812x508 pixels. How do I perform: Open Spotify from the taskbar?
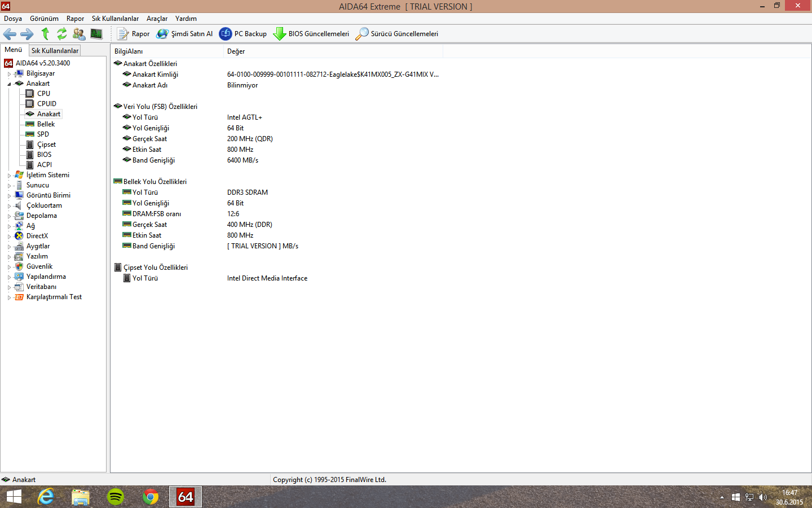(x=116, y=497)
